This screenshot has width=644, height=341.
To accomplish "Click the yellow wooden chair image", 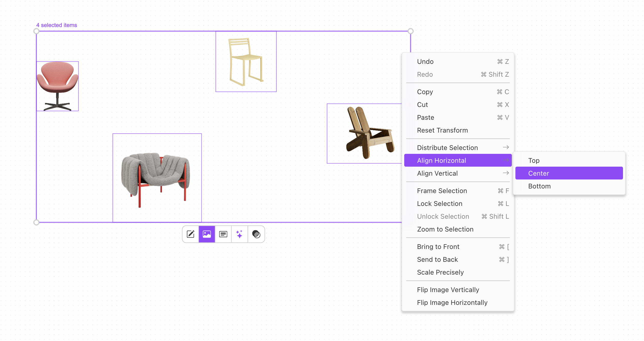I will point(246,62).
